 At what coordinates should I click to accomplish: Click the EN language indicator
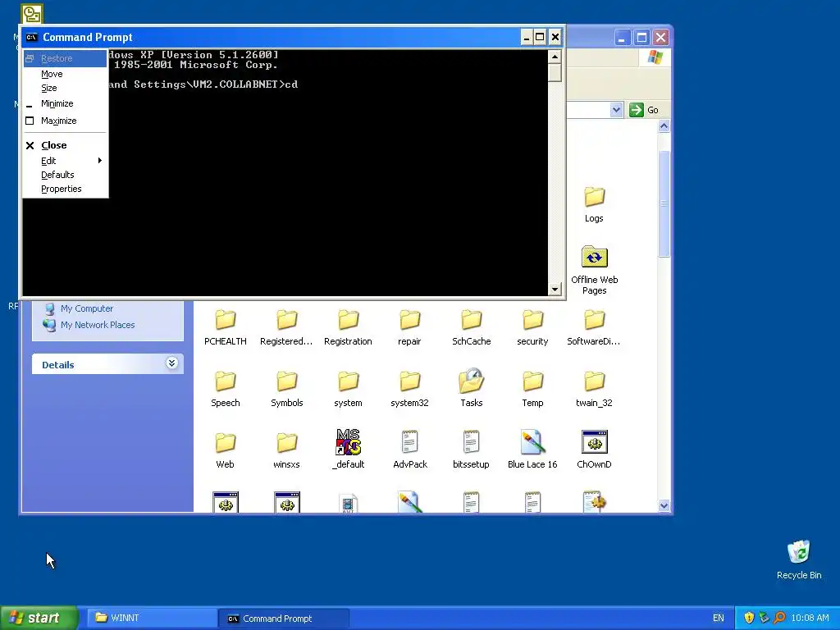pos(719,619)
